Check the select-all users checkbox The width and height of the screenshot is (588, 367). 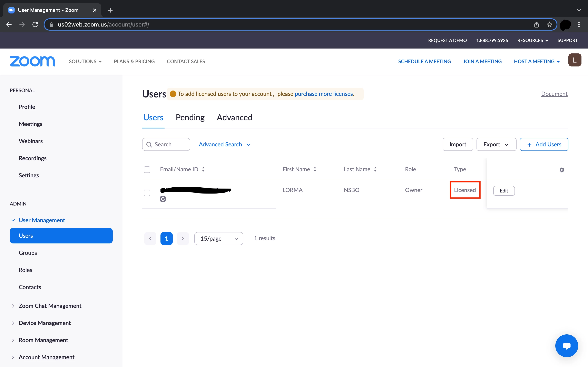[x=147, y=169]
